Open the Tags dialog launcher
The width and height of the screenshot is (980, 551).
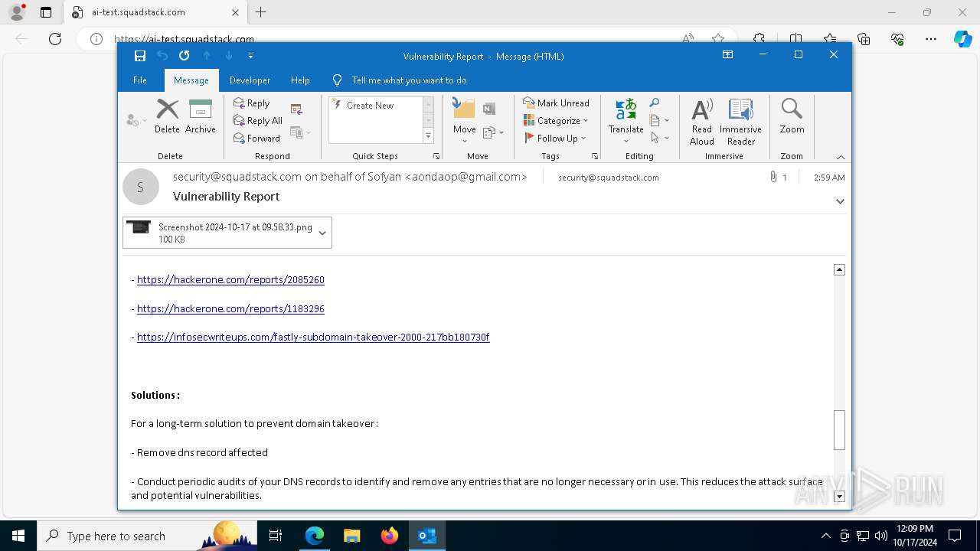[595, 156]
